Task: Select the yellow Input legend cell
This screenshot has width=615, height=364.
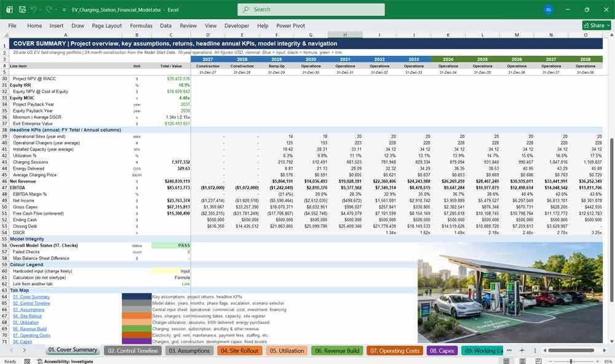Action: 171,271
